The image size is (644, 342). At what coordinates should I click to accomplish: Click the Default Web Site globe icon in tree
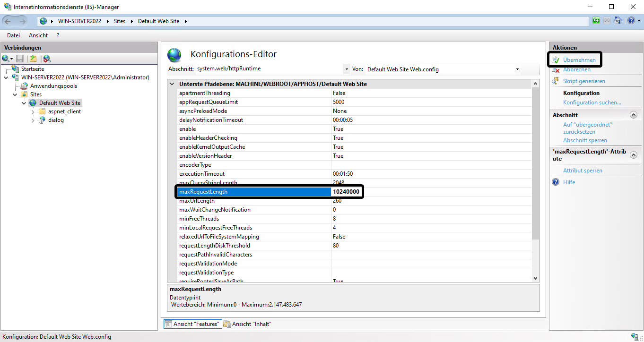click(33, 103)
